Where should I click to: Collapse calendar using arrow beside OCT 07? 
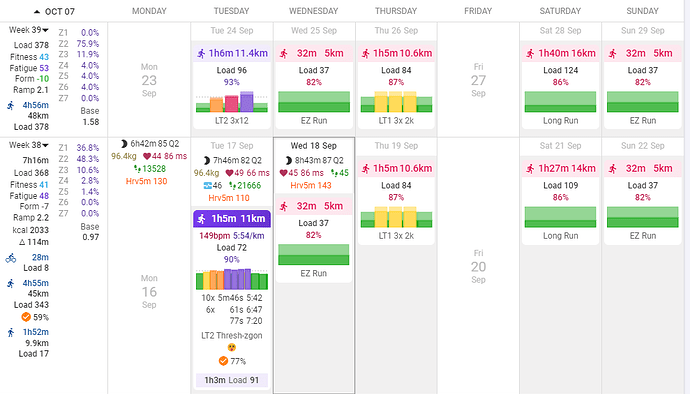[37, 12]
